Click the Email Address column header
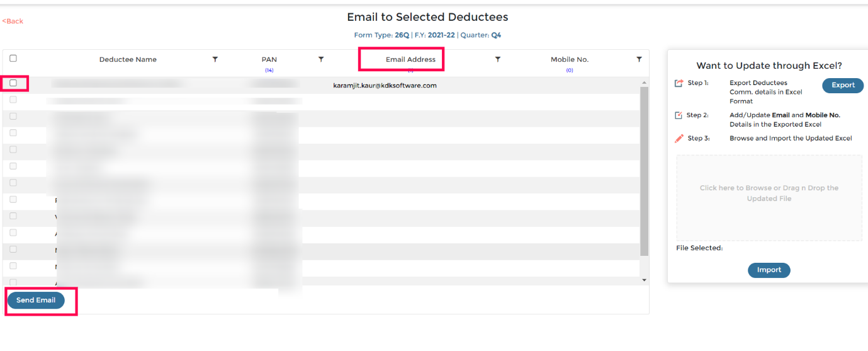Screen dimensions: 868x351 point(410,59)
